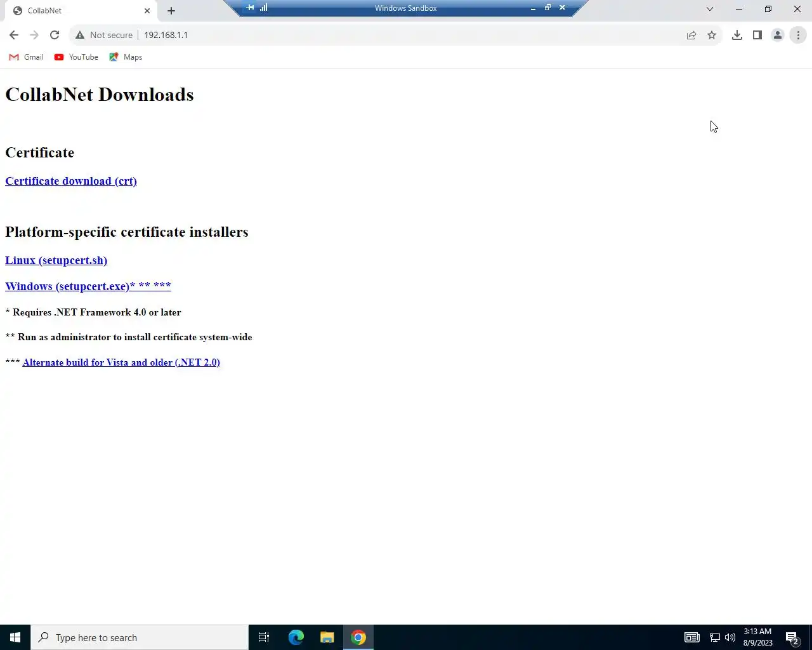Open the Chrome downloads icon

(x=737, y=35)
